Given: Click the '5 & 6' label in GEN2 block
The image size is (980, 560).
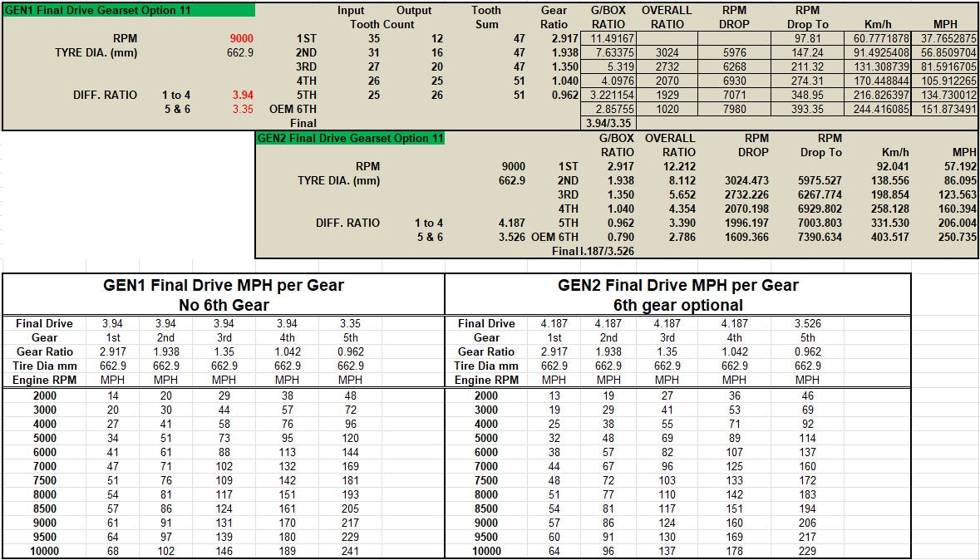Looking at the screenshot, I should click(x=430, y=238).
